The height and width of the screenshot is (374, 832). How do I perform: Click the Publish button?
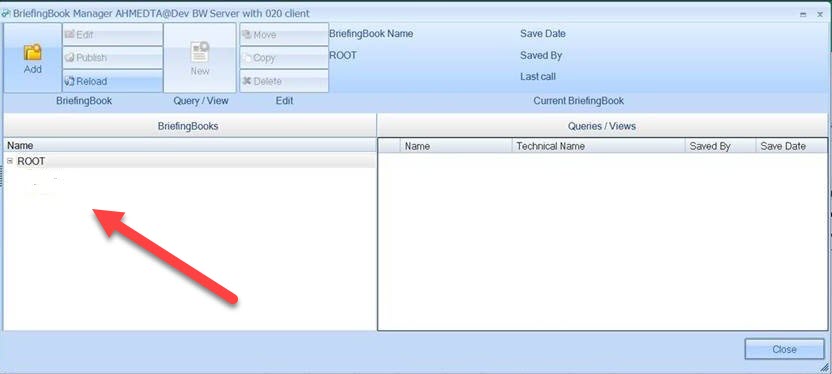[x=112, y=57]
